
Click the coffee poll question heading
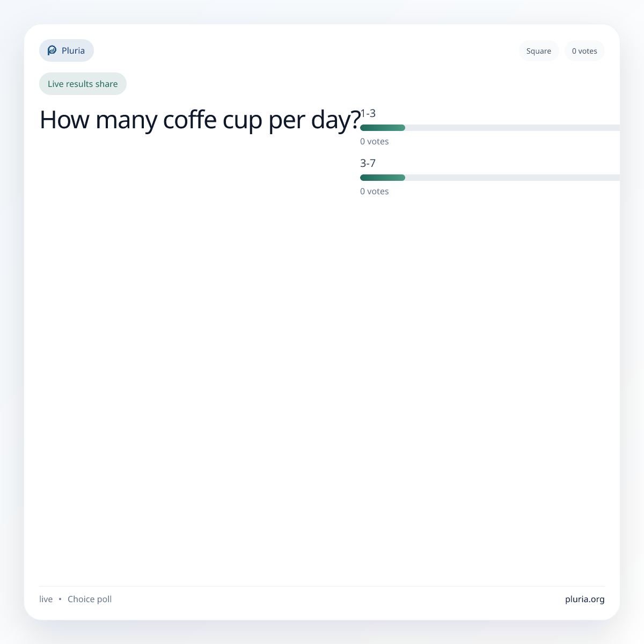200,120
